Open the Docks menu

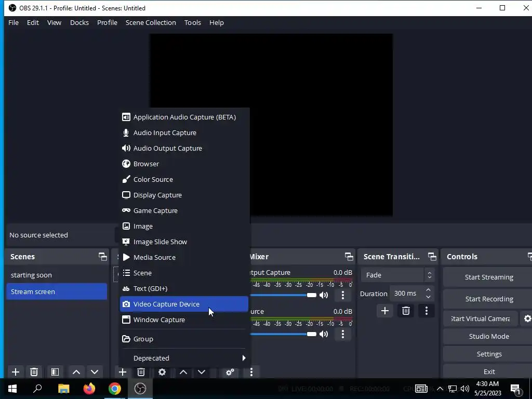[x=79, y=22]
